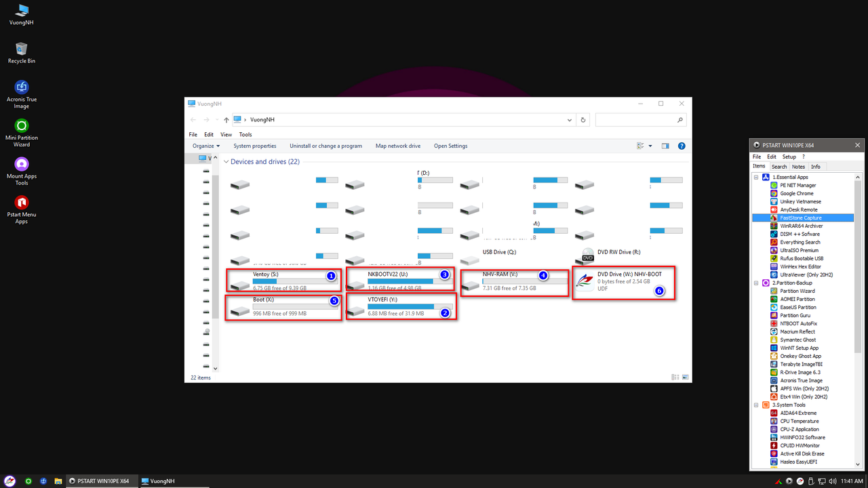
Task: Click Uninstall or change a program
Action: pos(325,146)
